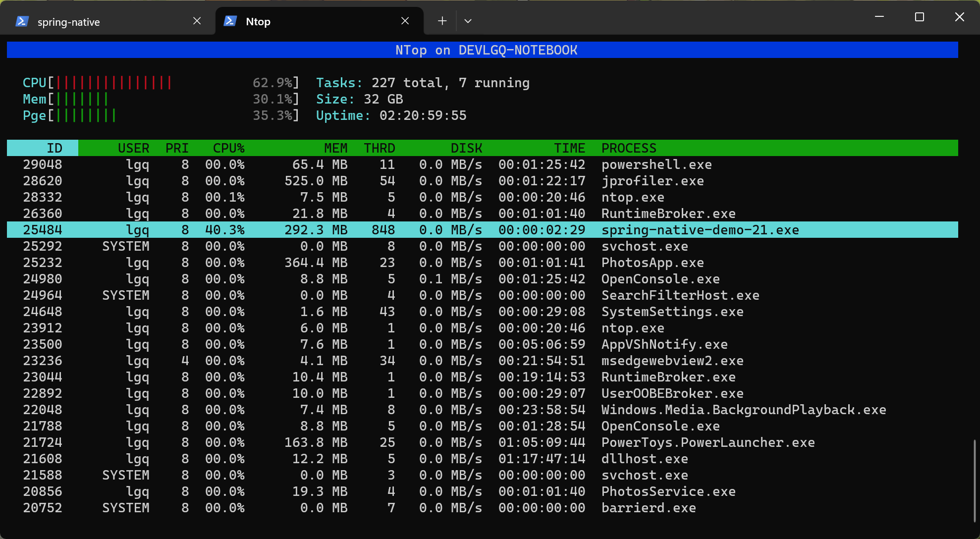Select the UserOOBEBroker.exe process row
Viewport: 980px width, 539px height.
[483, 393]
